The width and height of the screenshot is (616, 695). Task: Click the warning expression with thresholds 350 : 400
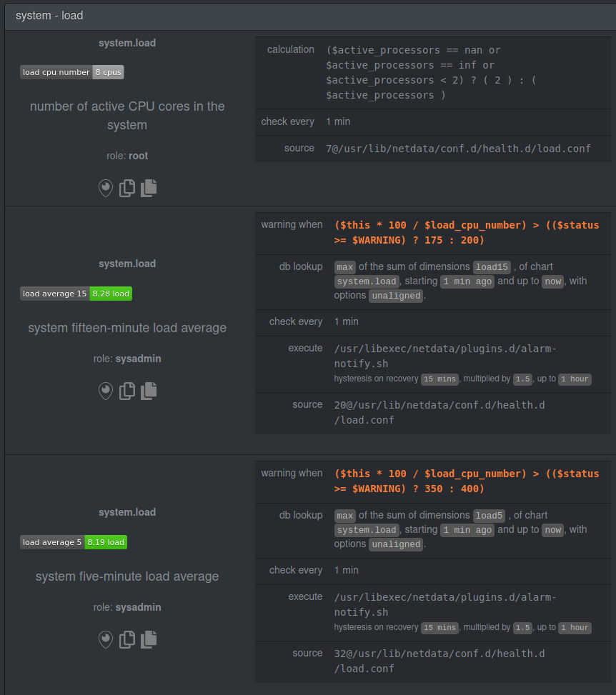[x=467, y=481]
